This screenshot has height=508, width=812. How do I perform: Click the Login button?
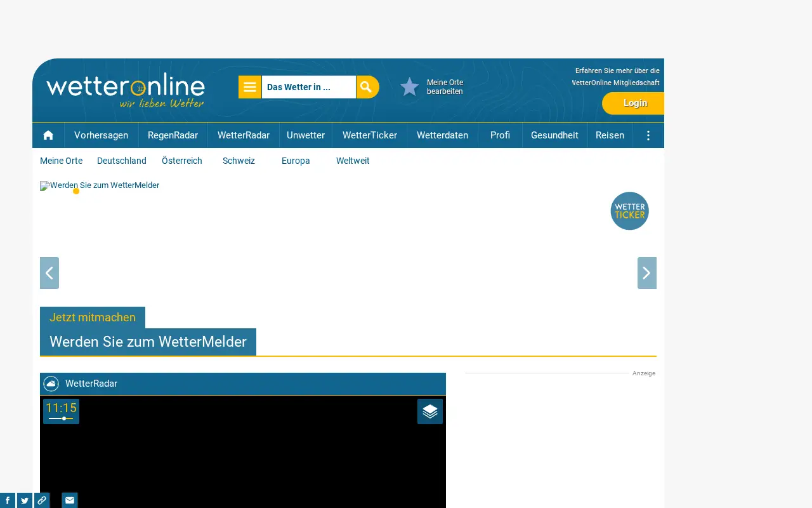point(633,103)
